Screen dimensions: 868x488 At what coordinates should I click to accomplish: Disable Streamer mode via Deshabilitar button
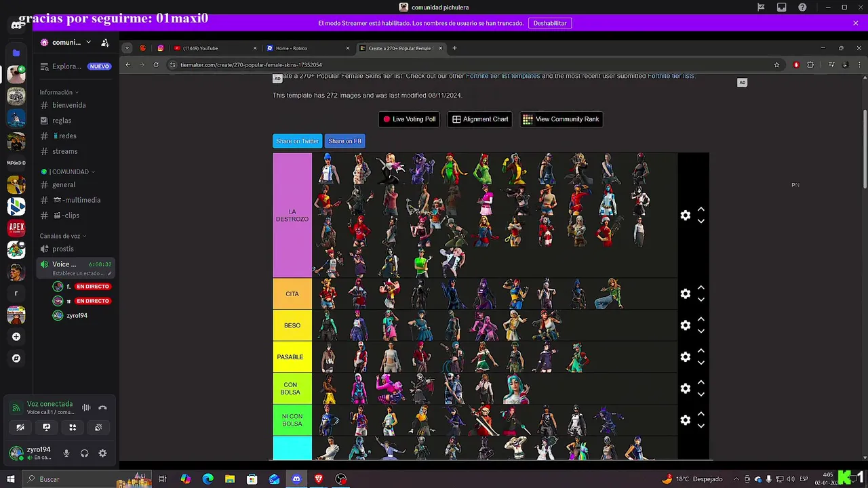[549, 23]
